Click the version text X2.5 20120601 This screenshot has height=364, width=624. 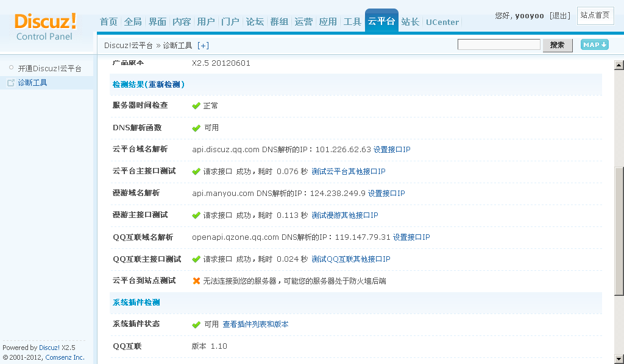221,63
